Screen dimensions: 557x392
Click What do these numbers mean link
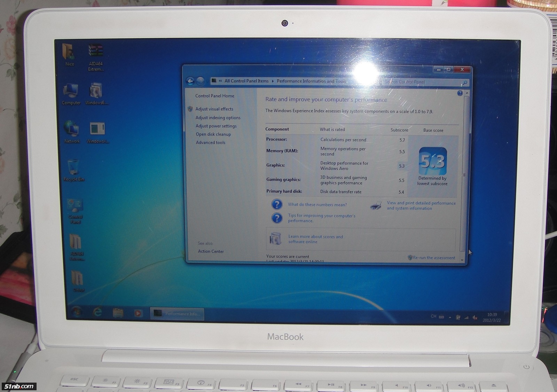pos(317,205)
